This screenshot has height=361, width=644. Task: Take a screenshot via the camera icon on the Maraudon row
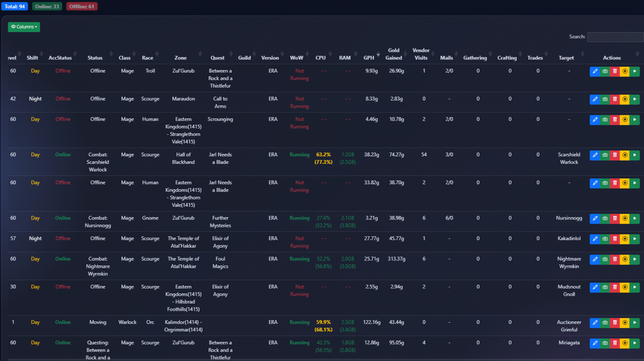click(605, 99)
